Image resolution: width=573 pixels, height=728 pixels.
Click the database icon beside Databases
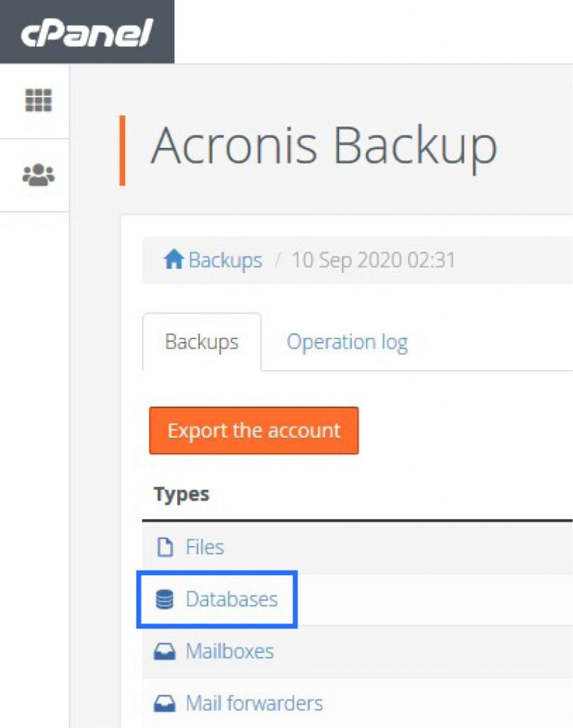click(x=165, y=599)
